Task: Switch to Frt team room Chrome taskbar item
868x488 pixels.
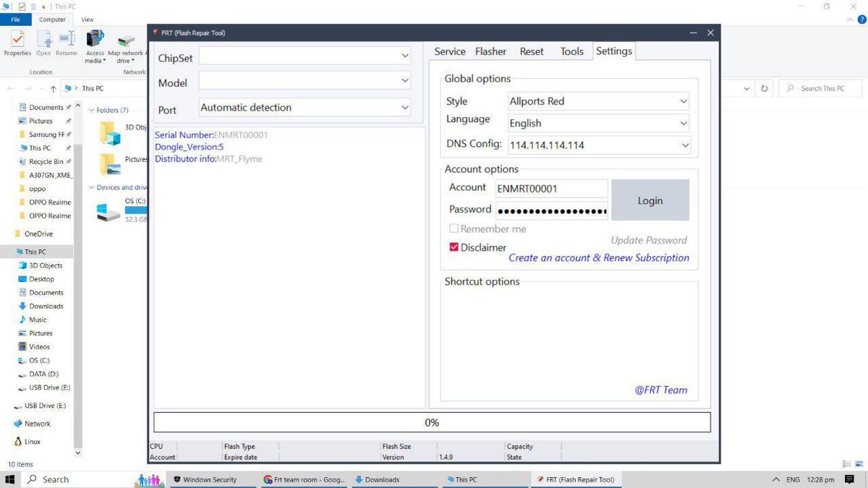Action: tap(304, 479)
